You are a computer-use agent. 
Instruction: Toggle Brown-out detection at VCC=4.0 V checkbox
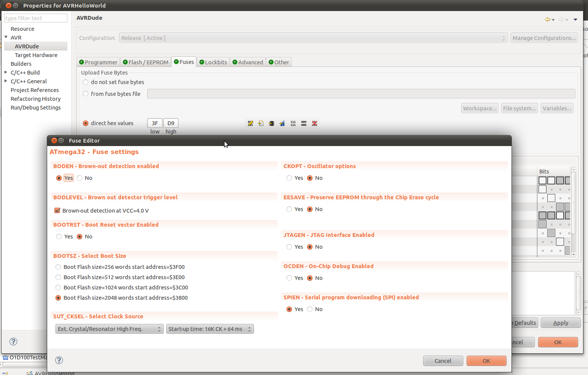point(57,210)
